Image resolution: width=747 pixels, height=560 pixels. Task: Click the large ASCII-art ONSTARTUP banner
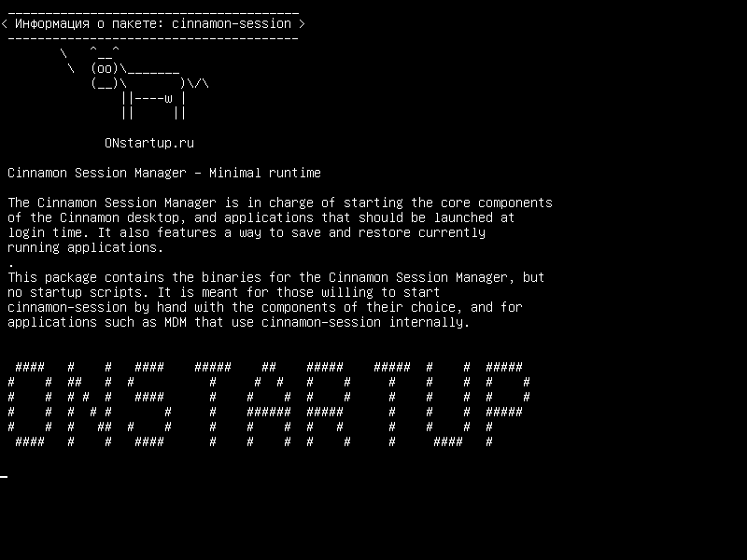click(269, 404)
